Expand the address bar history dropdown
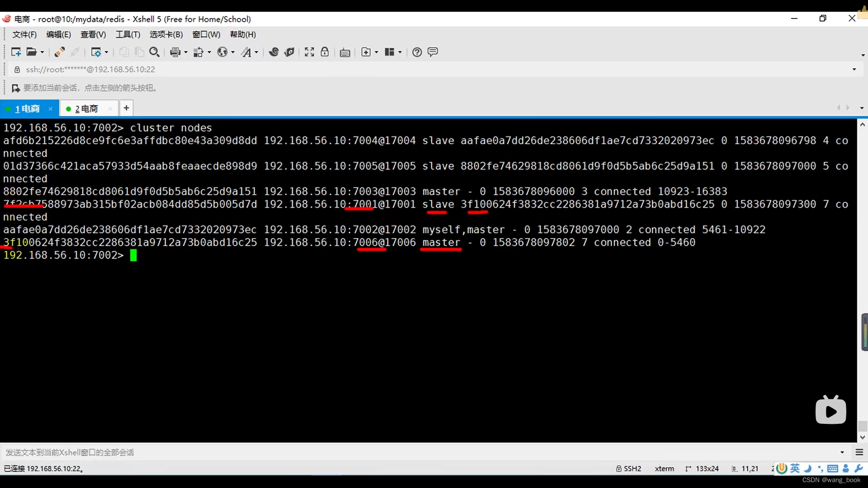 click(854, 69)
